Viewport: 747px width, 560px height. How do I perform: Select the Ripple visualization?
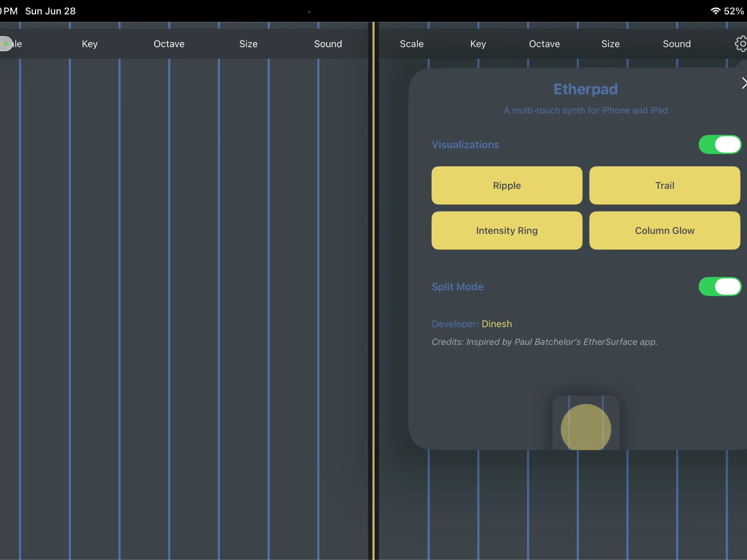pyautogui.click(x=507, y=185)
